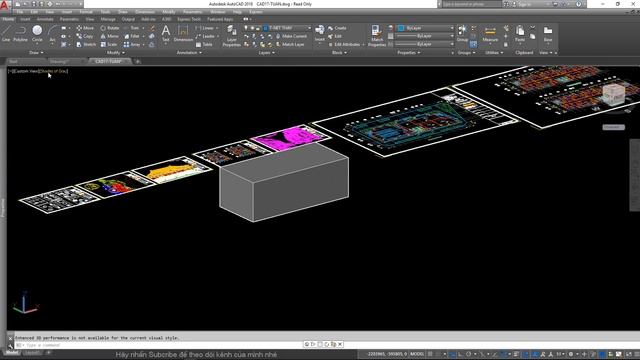Screen dimensions: 640x360
Task: Expand the Modify panel
Action: pos(116,53)
